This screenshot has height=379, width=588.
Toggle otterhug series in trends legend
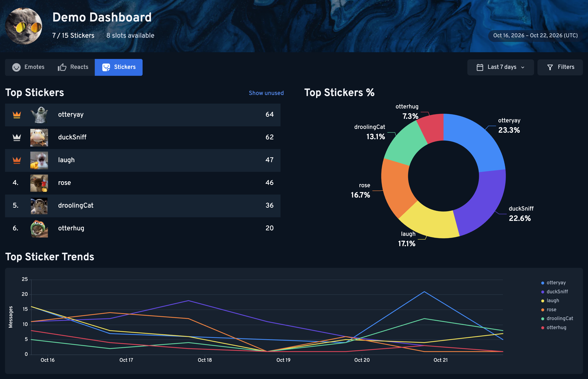point(553,328)
